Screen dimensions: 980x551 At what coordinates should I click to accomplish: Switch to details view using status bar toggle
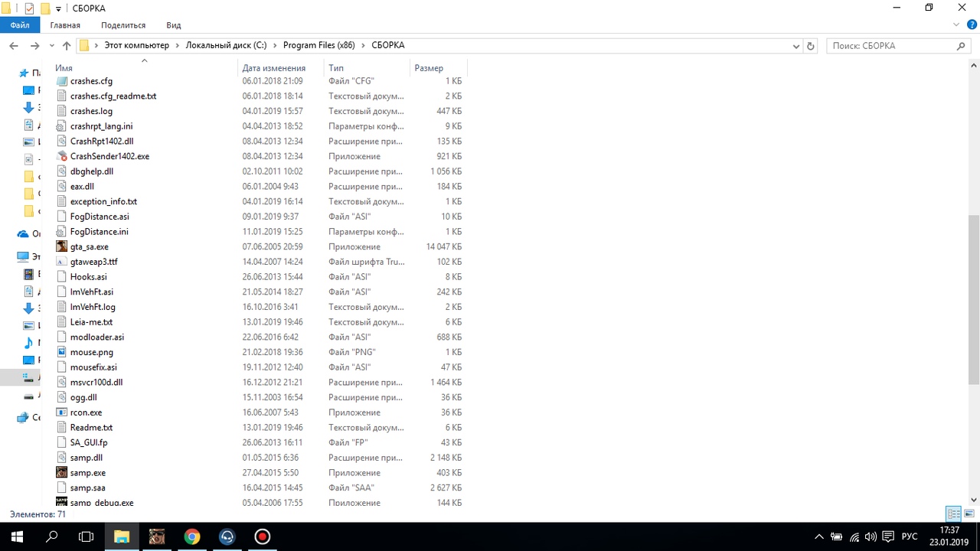[954, 514]
